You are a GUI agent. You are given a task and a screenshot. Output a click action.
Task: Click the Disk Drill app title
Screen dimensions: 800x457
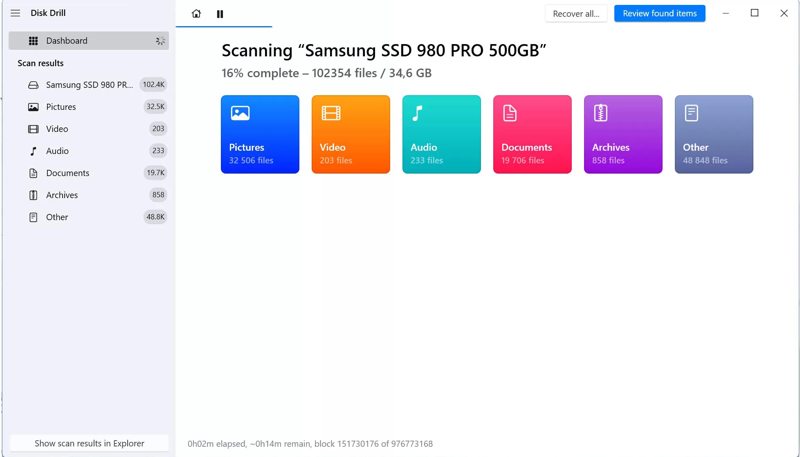[48, 13]
